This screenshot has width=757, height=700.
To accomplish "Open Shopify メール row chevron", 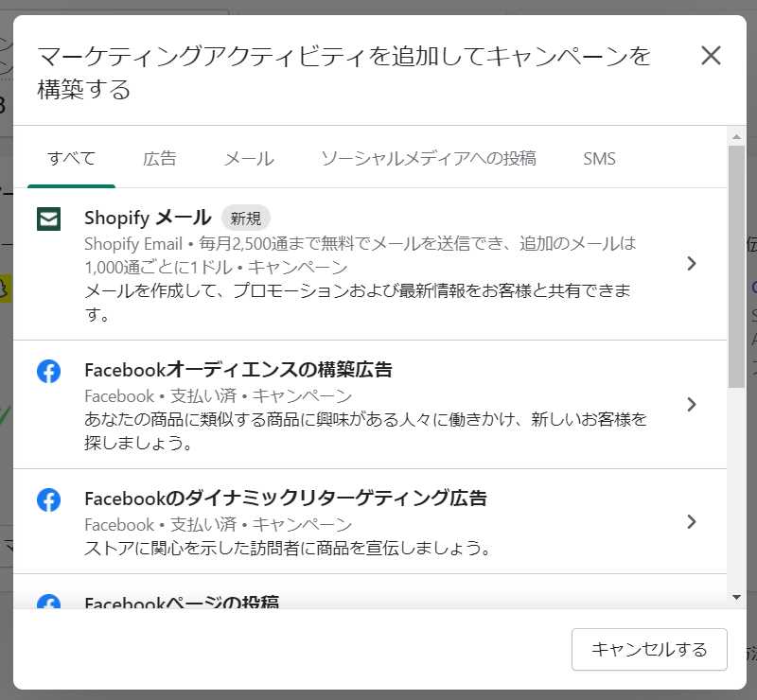I will (692, 264).
